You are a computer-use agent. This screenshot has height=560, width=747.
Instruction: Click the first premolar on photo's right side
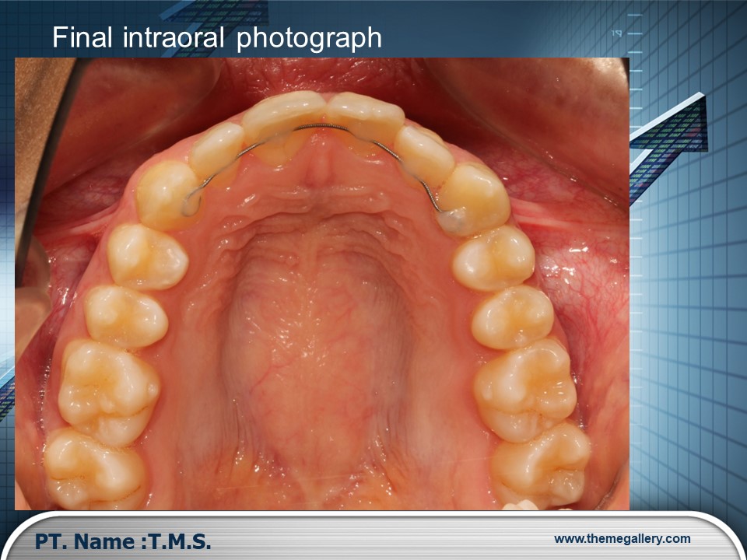pyautogui.click(x=493, y=258)
